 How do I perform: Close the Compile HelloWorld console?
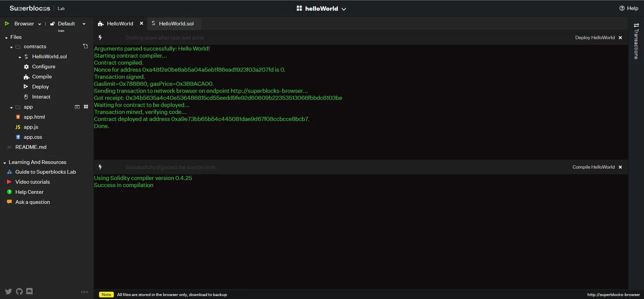click(x=620, y=167)
